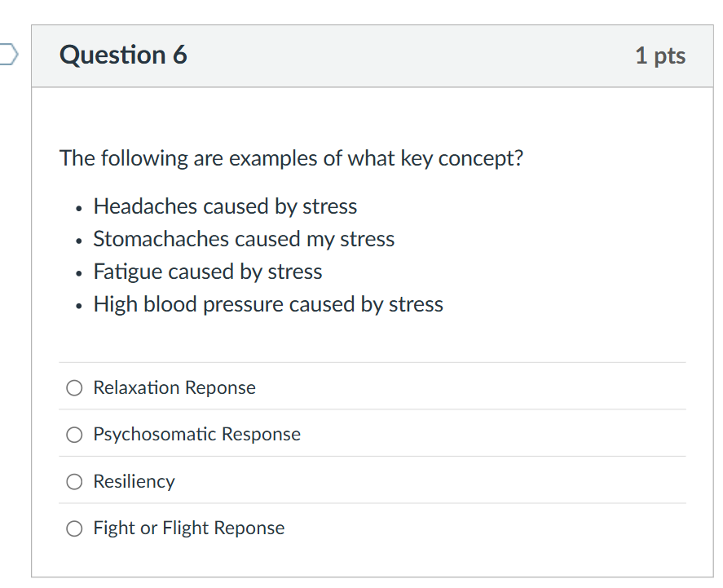Click the Question 6 heading text
Viewport: 723px width, 588px height.
(x=122, y=55)
